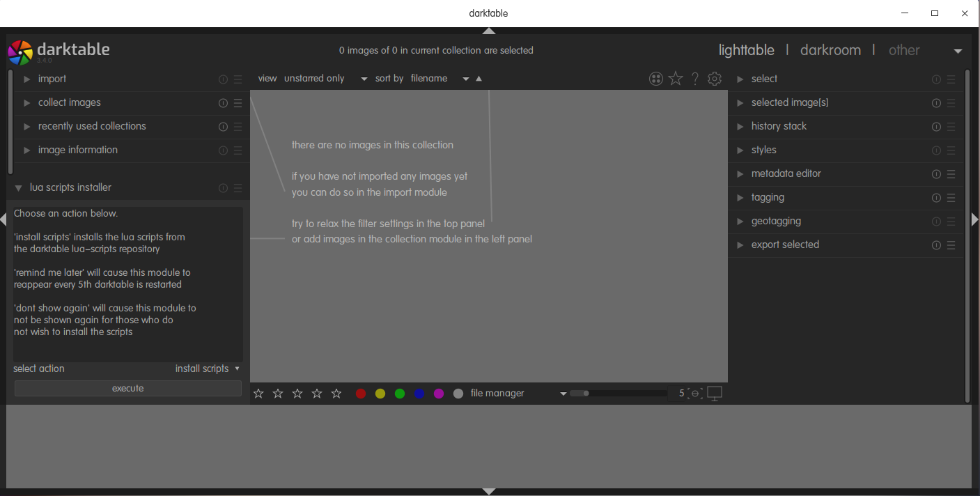Open the view filter 'unstarred only' dropdown

[x=325, y=79]
